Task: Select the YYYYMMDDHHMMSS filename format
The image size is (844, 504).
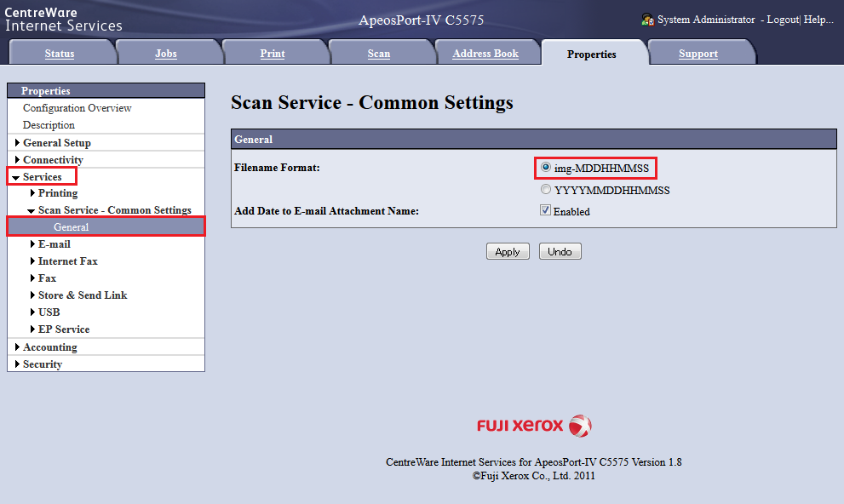Action: click(545, 189)
